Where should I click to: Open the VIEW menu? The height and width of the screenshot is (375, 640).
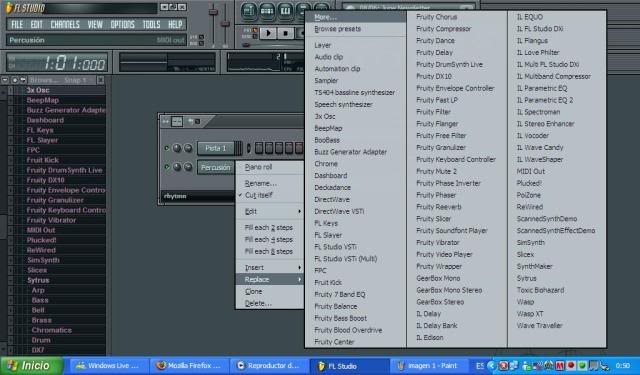(95, 24)
